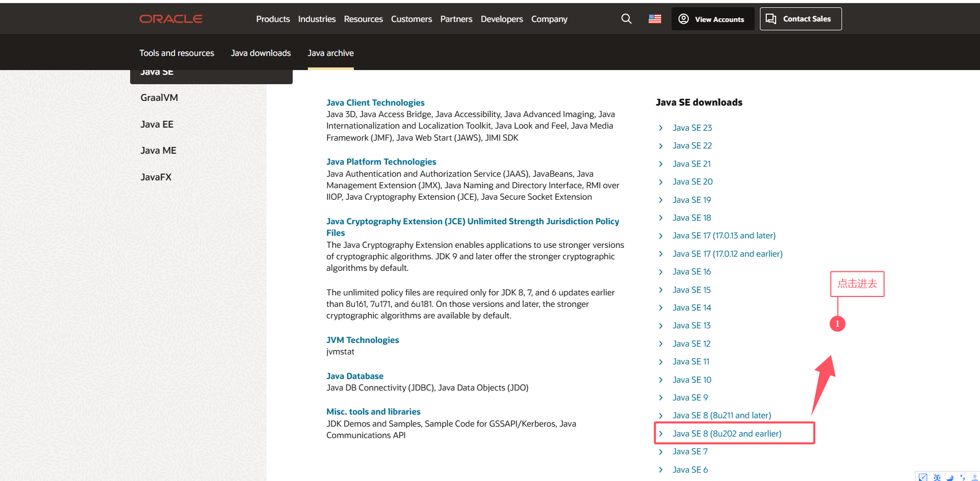Open the Partners menu
The height and width of the screenshot is (481, 980).
[456, 19]
